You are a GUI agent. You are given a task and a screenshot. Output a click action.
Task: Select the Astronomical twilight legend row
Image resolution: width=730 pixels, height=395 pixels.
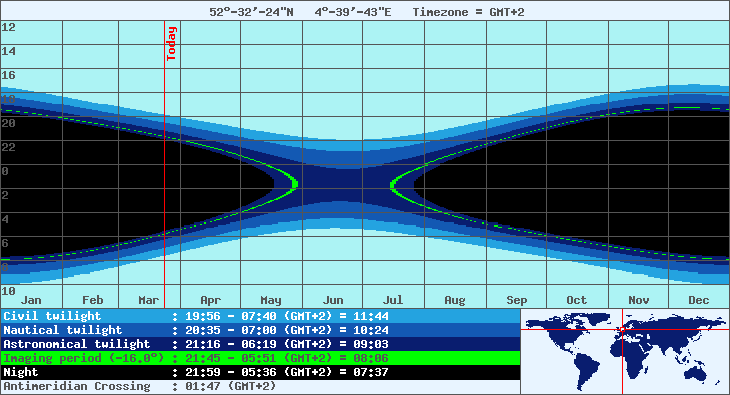(x=260, y=344)
